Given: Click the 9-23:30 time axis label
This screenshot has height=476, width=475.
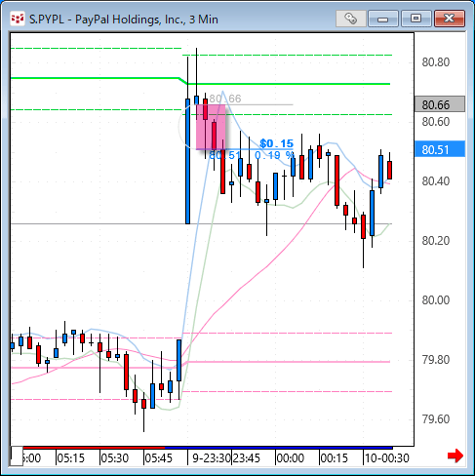Looking at the screenshot, I should [212, 458].
